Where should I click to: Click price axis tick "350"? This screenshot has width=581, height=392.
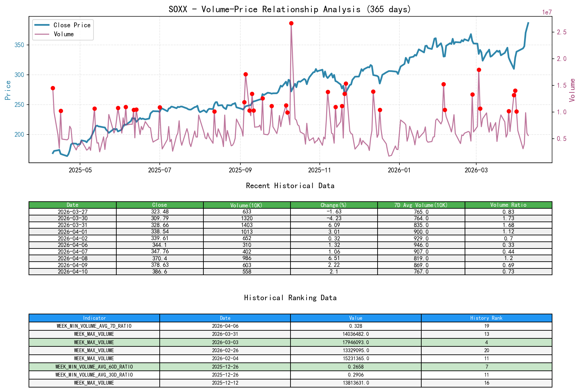point(20,45)
